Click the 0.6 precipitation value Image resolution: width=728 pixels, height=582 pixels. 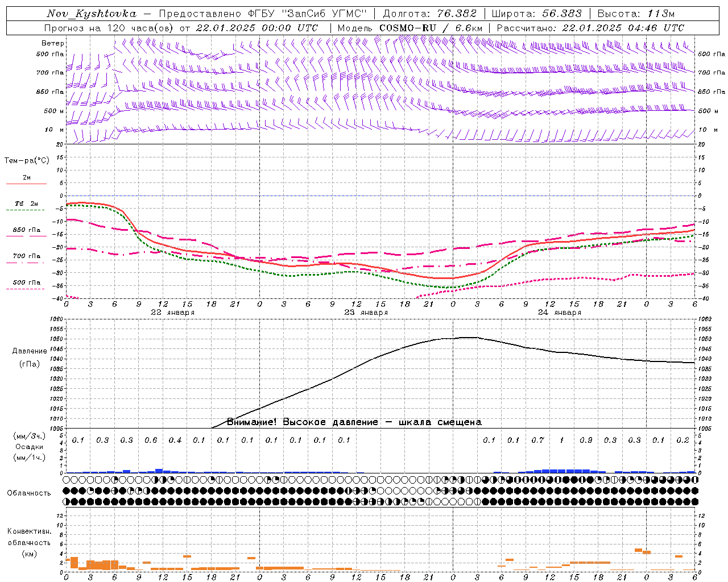151,440
